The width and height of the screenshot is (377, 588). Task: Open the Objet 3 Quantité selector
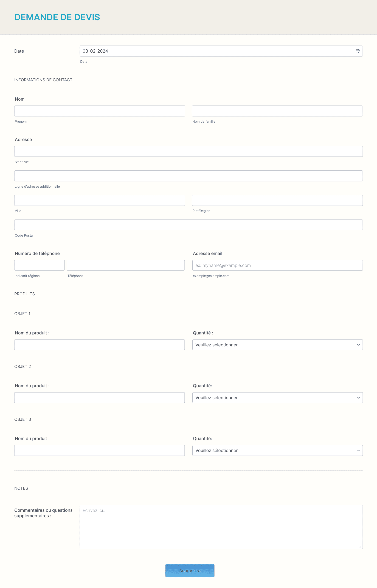277,450
